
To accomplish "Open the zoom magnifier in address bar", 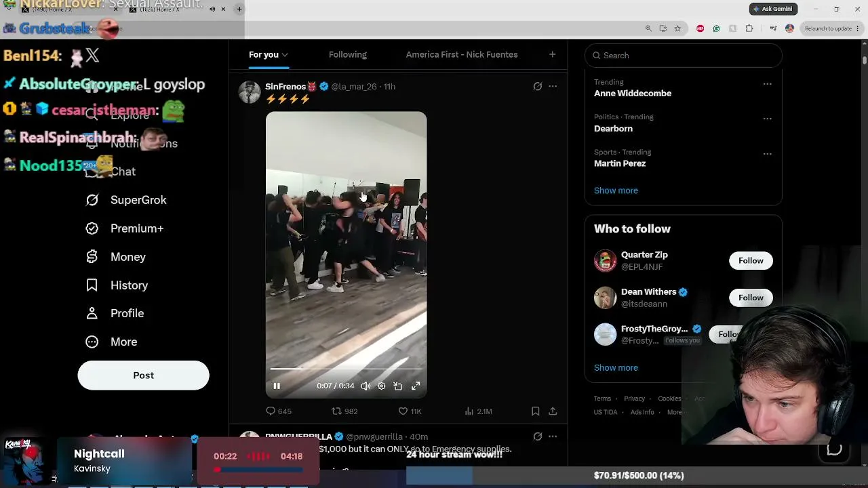I will pos(648,28).
